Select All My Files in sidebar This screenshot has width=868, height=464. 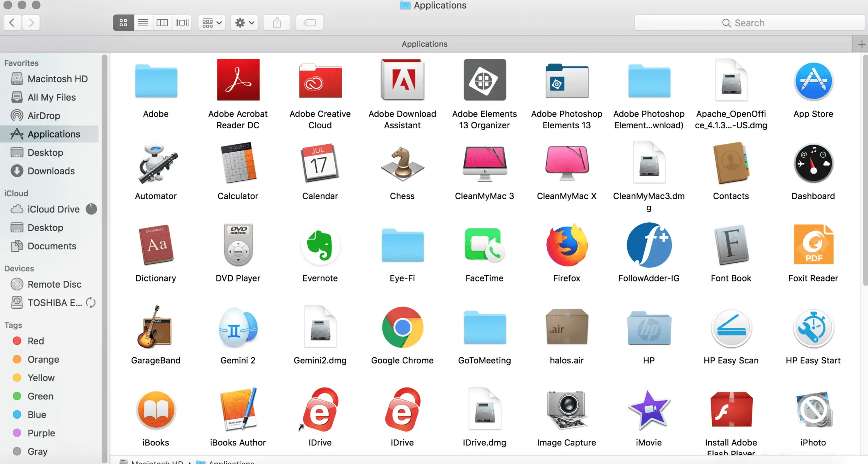click(50, 97)
